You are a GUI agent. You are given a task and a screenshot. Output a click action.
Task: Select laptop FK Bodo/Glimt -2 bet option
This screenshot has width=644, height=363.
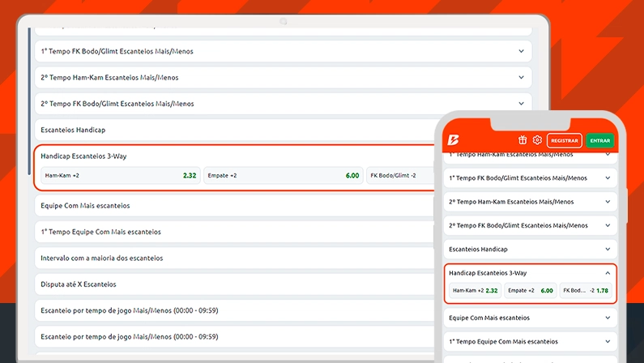400,175
